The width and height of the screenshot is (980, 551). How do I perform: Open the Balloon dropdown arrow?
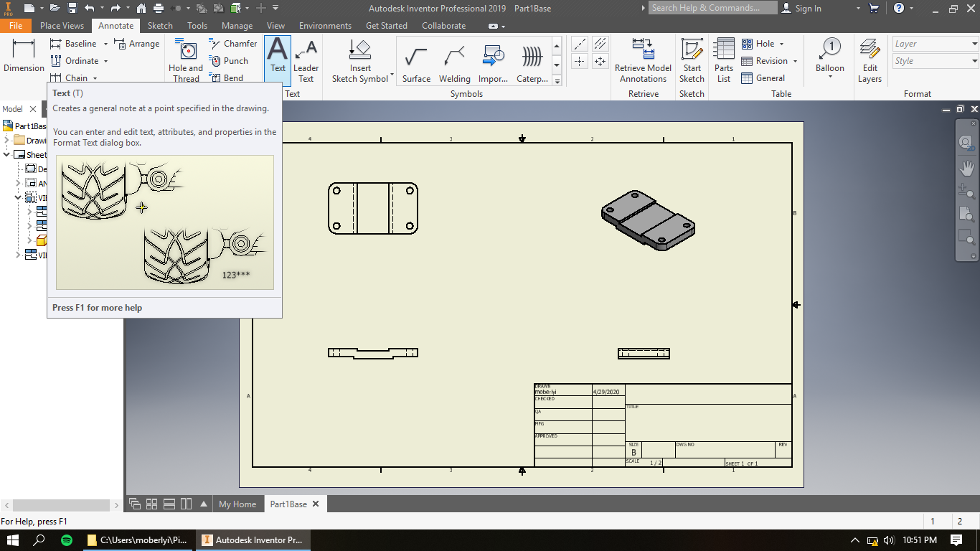pos(830,77)
